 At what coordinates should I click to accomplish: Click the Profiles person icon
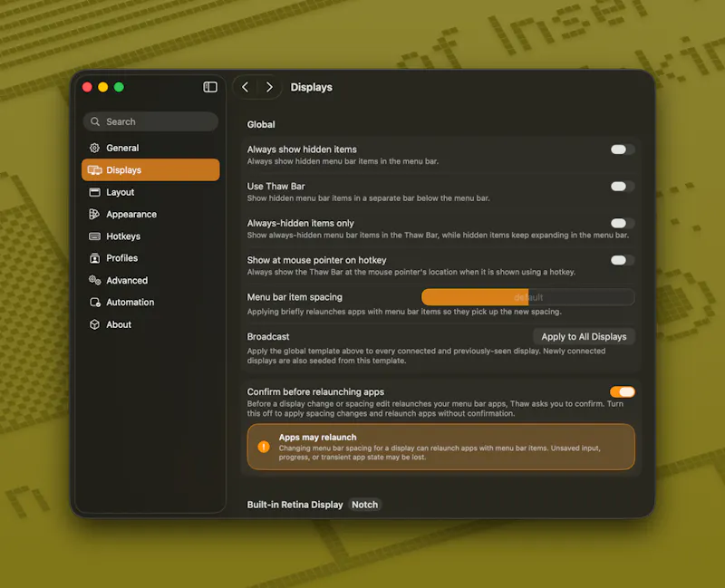click(95, 258)
